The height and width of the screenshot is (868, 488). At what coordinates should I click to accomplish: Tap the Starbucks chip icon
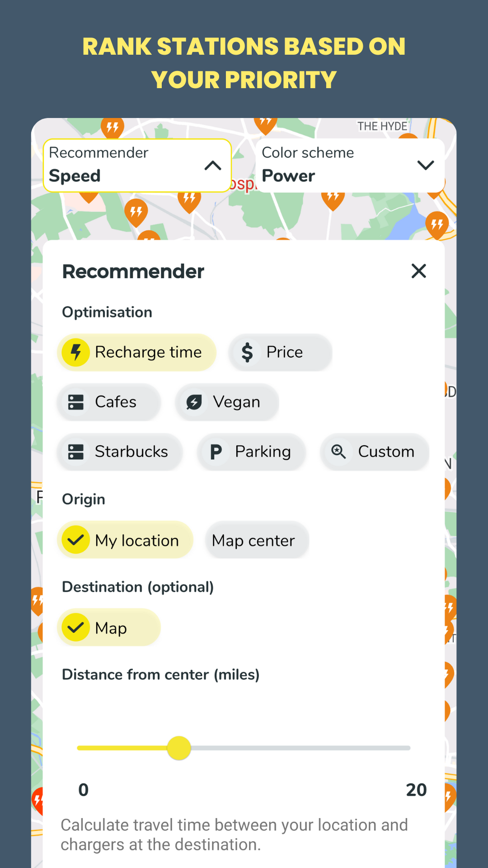click(x=76, y=452)
